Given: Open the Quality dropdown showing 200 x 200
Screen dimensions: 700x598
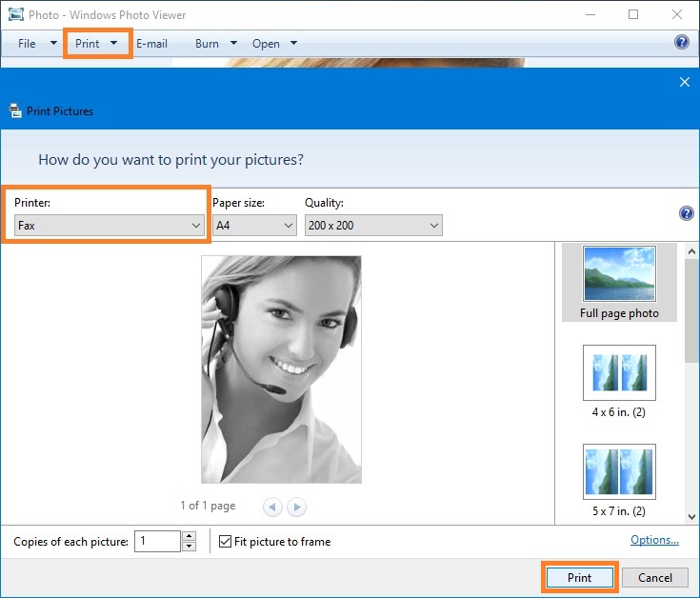Looking at the screenshot, I should click(373, 226).
